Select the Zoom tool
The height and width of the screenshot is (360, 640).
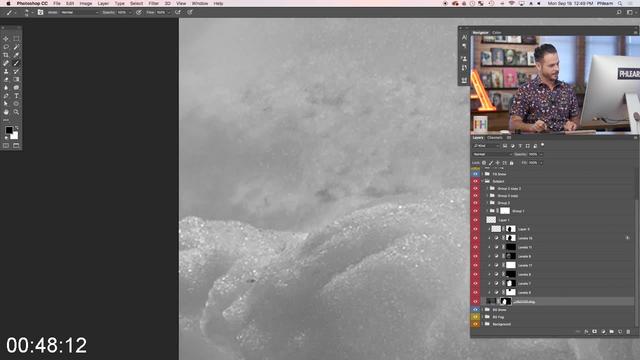coord(16,112)
